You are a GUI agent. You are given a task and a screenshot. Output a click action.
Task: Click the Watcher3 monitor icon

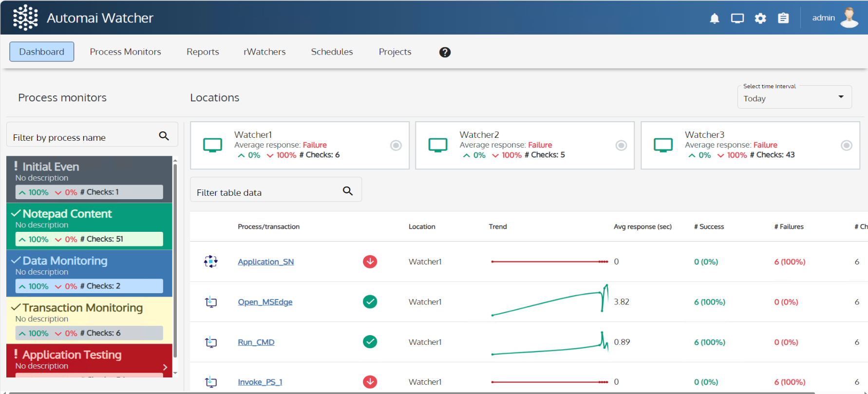[x=663, y=145]
